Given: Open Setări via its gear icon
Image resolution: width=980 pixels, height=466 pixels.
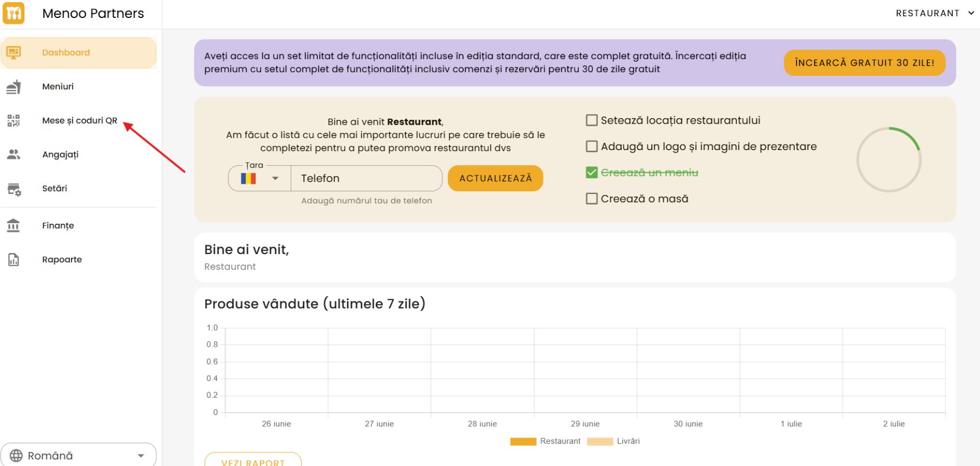Looking at the screenshot, I should 14,189.
